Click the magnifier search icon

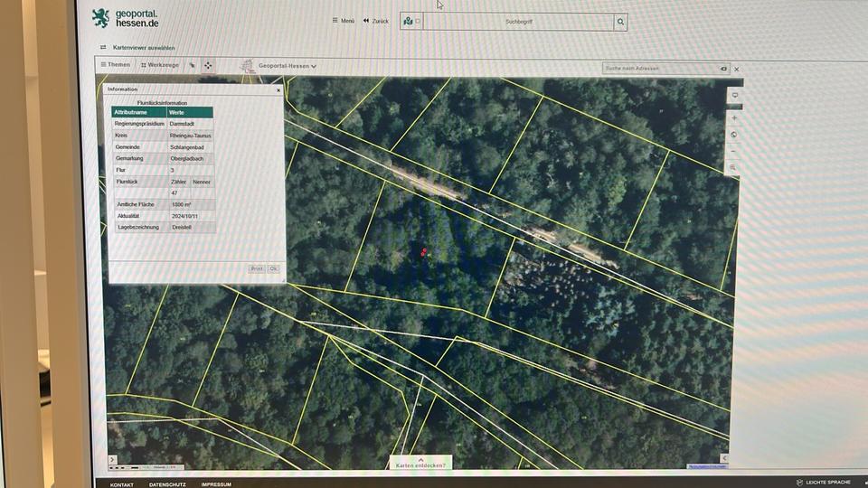click(x=620, y=22)
